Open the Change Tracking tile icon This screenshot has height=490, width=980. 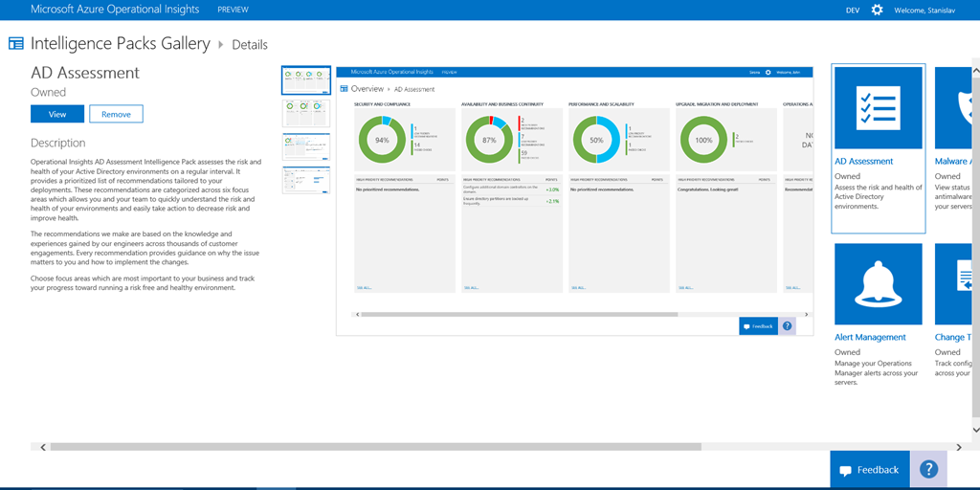[957, 284]
